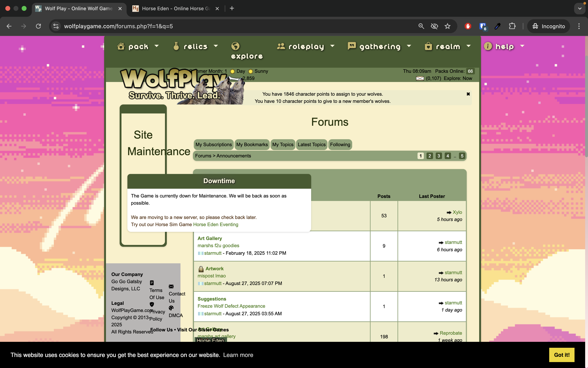Viewport: 588px width, 368px height.
Task: Click the relics potion flask icon
Action: (x=176, y=46)
